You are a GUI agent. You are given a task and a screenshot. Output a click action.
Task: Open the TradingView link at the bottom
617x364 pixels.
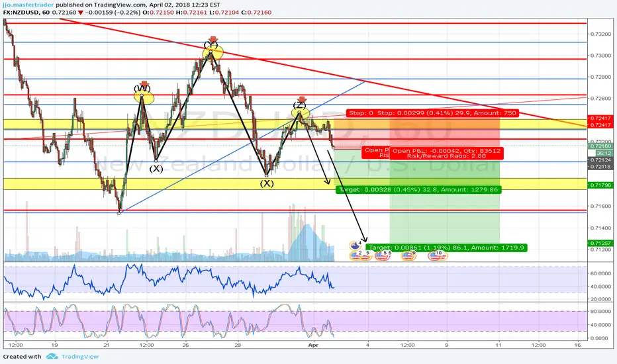pos(80,357)
